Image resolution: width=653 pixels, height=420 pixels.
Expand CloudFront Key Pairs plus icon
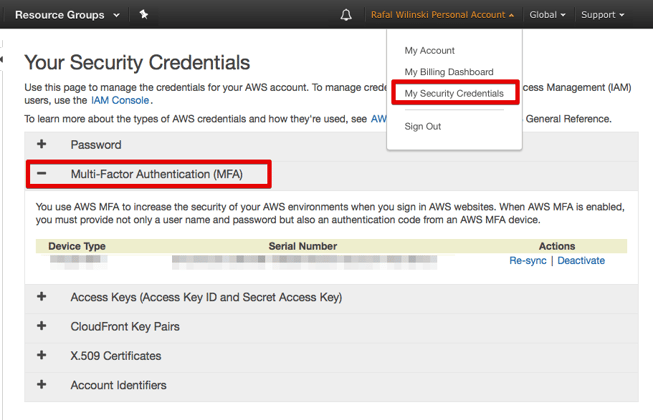(x=41, y=326)
